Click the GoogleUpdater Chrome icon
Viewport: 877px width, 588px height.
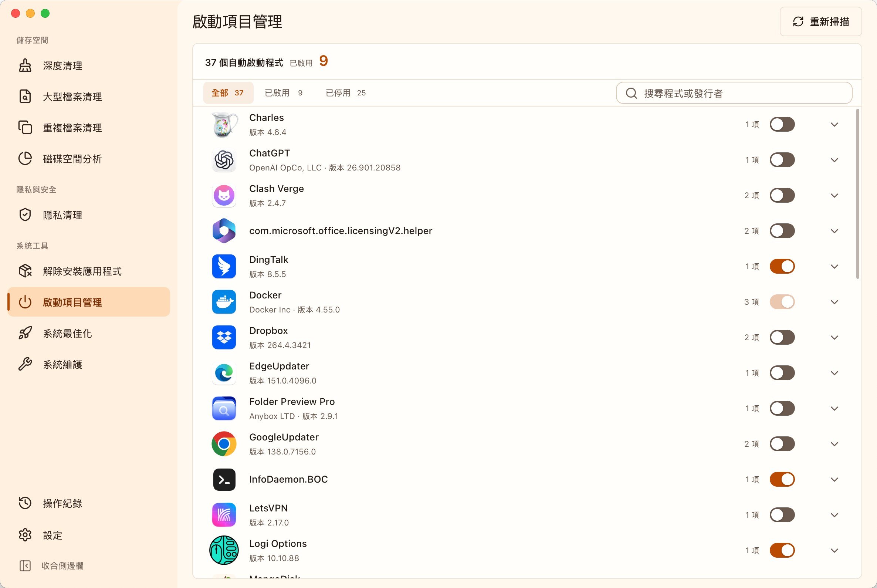coord(224,444)
